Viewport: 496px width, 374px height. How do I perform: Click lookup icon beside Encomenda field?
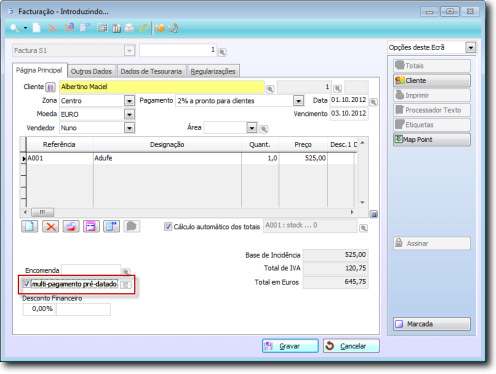pos(126,272)
